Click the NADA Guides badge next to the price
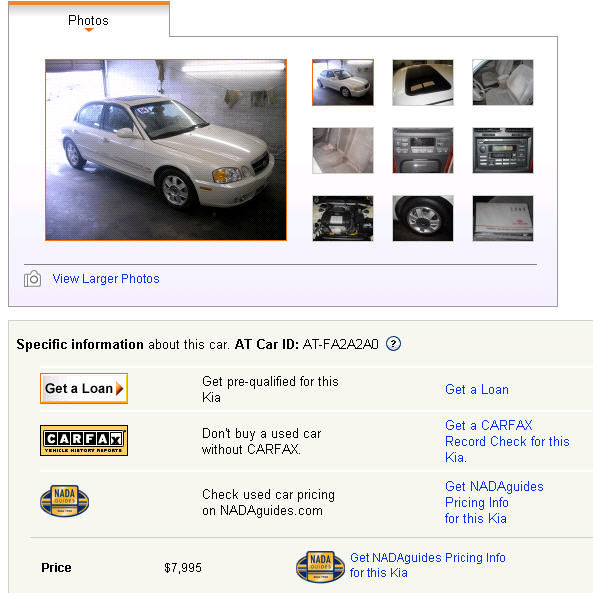The height and width of the screenshot is (593, 593). [320, 566]
